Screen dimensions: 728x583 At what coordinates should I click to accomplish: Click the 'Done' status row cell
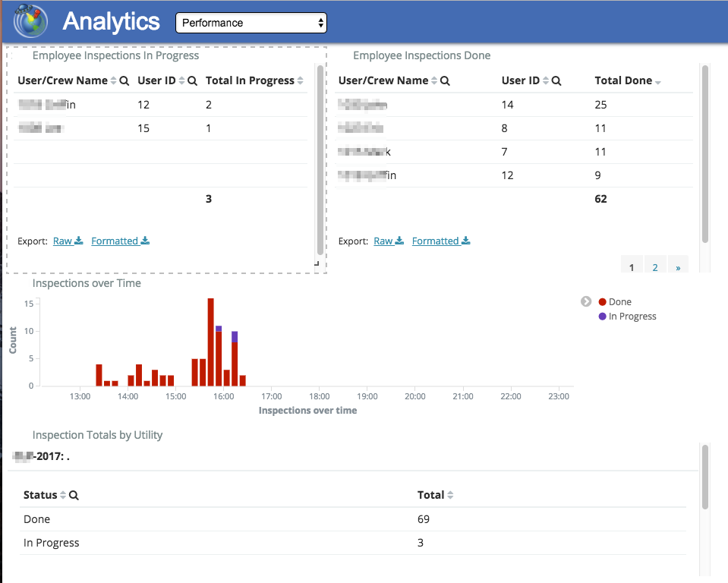click(x=36, y=519)
